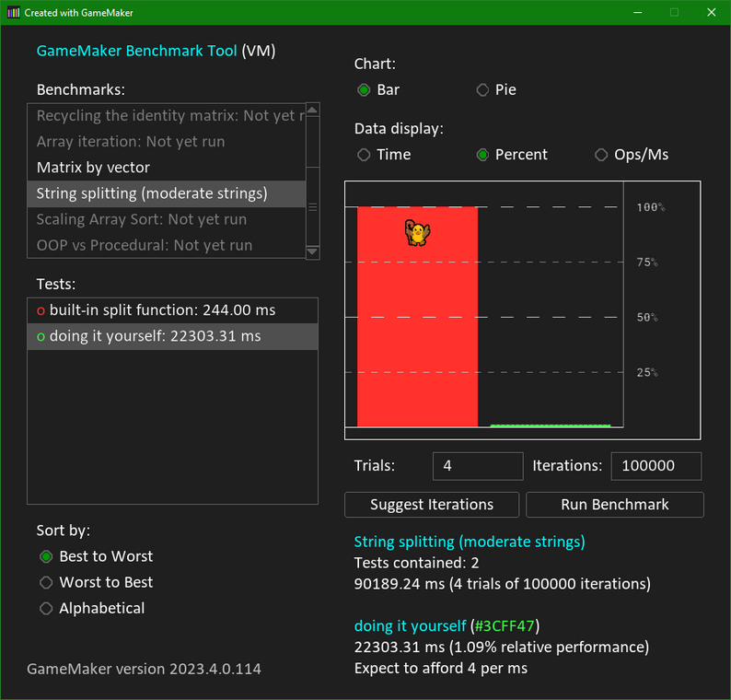
Task: Click the Suggest Iterations button
Action: 432,505
